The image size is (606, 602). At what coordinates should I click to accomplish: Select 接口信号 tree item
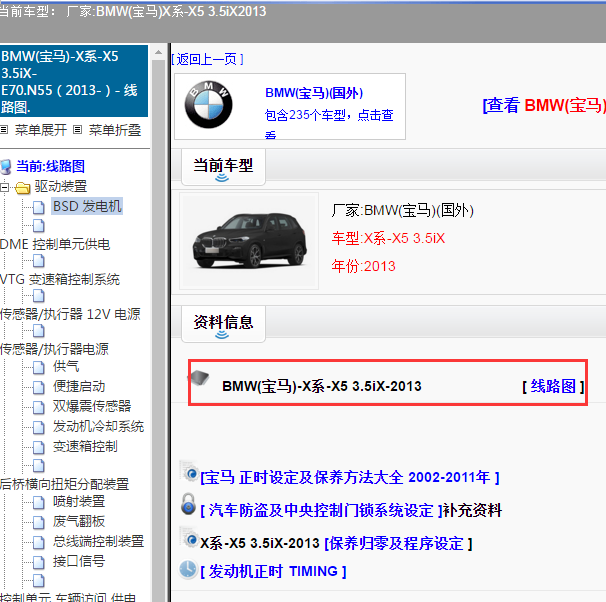pyautogui.click(x=79, y=561)
